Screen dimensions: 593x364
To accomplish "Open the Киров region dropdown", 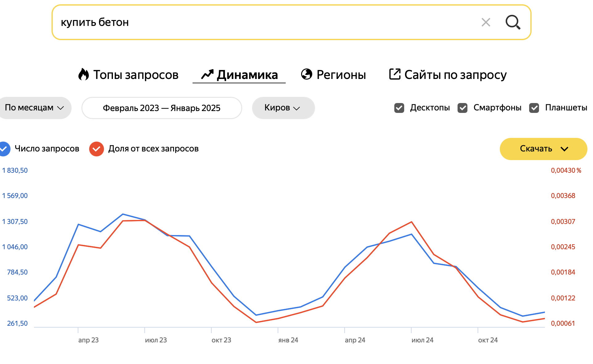I will point(283,108).
